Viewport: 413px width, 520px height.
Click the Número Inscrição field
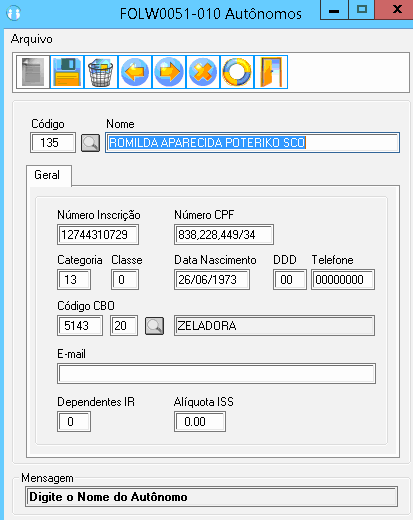[x=98, y=235]
